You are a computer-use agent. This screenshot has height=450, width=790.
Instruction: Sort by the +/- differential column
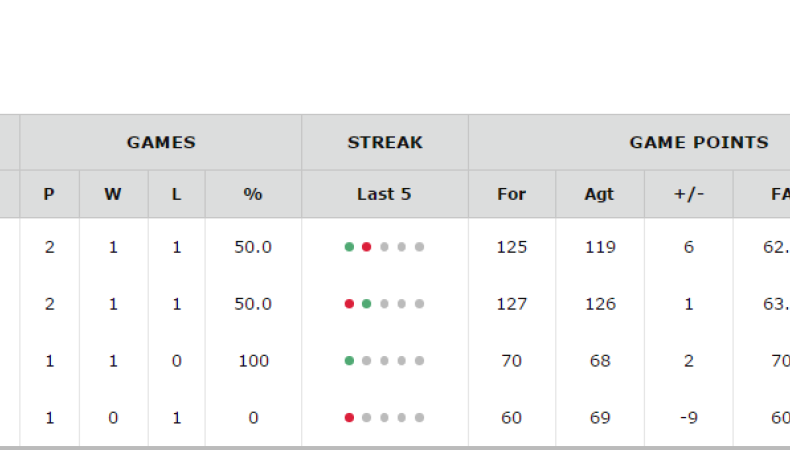pyautogui.click(x=688, y=194)
